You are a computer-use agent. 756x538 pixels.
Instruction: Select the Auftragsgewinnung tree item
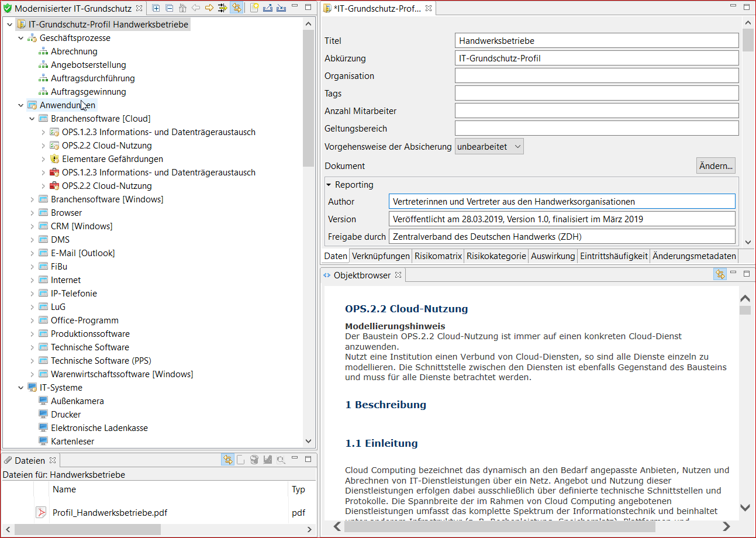click(88, 92)
